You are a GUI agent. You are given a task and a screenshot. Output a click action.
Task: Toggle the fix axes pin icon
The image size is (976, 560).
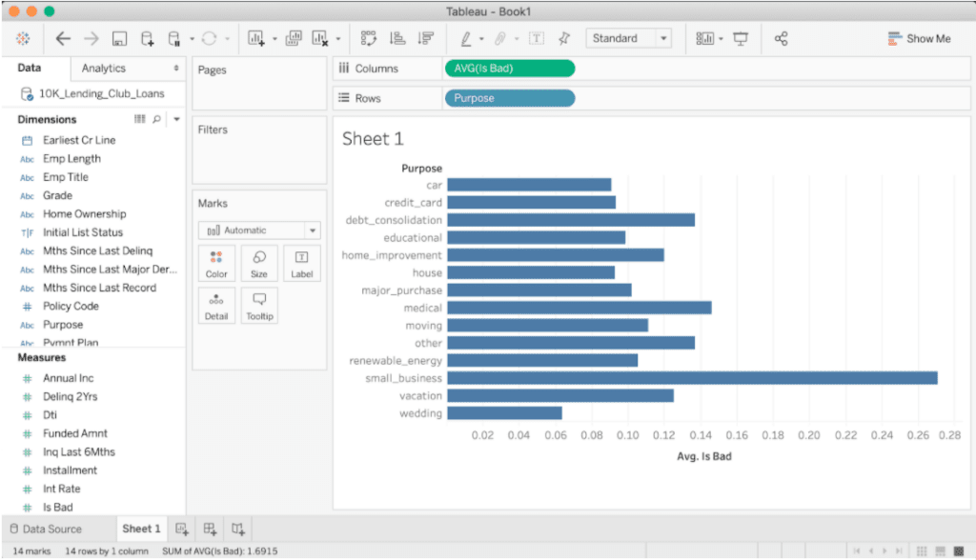564,39
